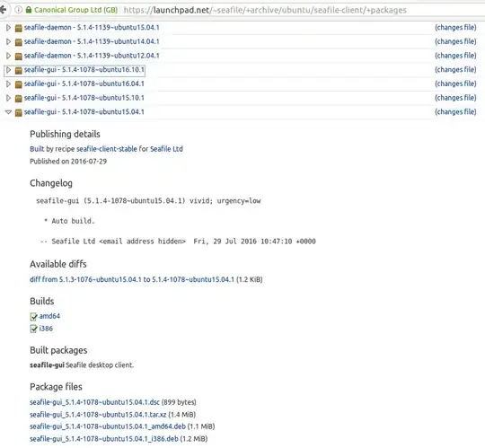Click package icon for seafile-gui ubuntu15.10.1
This screenshot has width=485, height=448.
pyautogui.click(x=19, y=99)
